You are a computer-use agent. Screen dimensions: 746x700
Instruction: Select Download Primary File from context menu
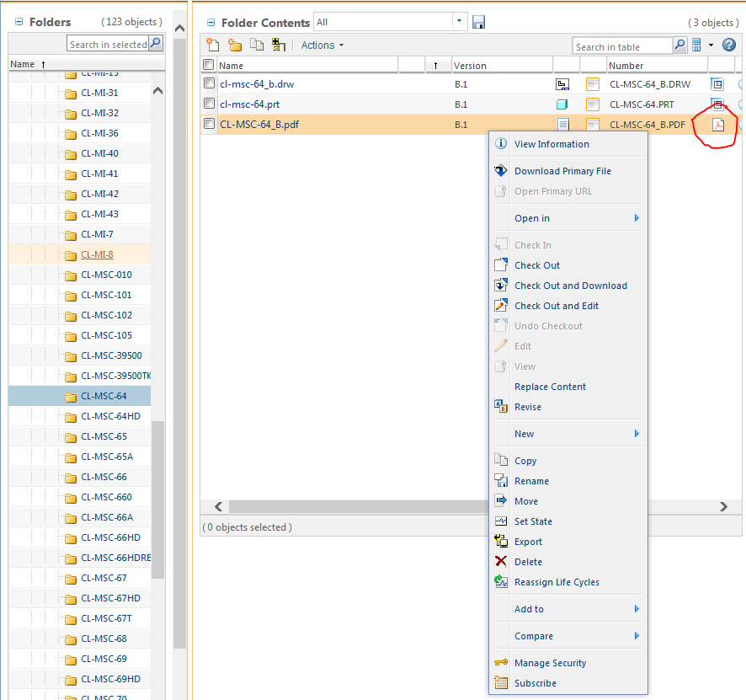point(562,171)
